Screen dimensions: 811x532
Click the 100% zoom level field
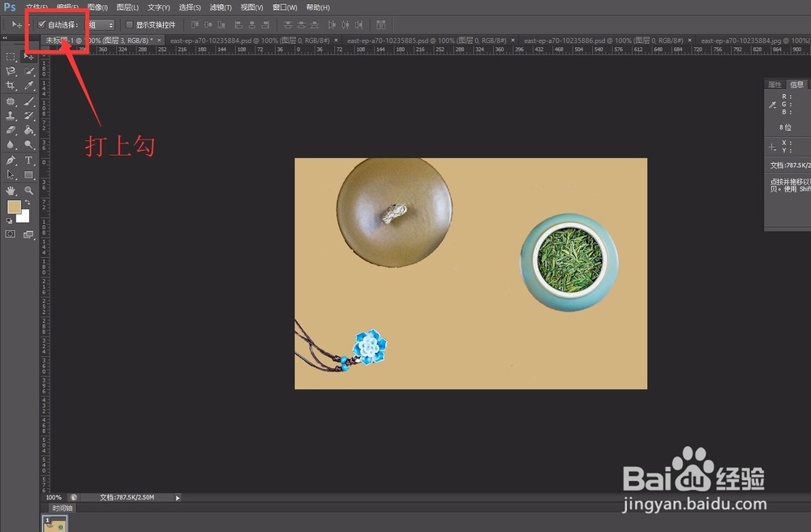tap(54, 497)
